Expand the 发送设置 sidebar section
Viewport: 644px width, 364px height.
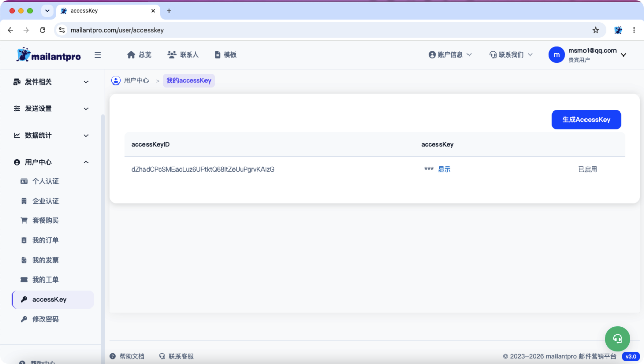pos(51,109)
